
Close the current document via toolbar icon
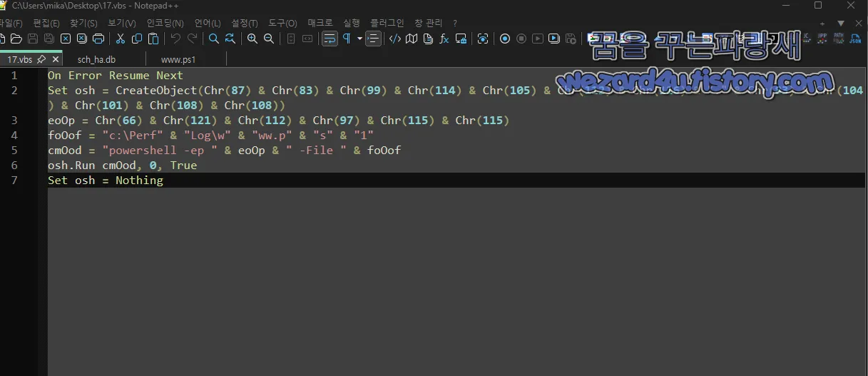[x=66, y=39]
